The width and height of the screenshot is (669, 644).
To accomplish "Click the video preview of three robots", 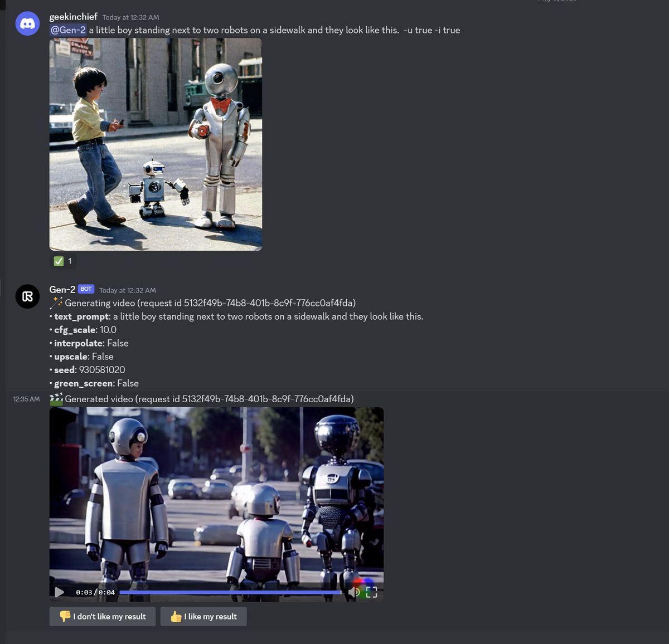I will click(217, 496).
